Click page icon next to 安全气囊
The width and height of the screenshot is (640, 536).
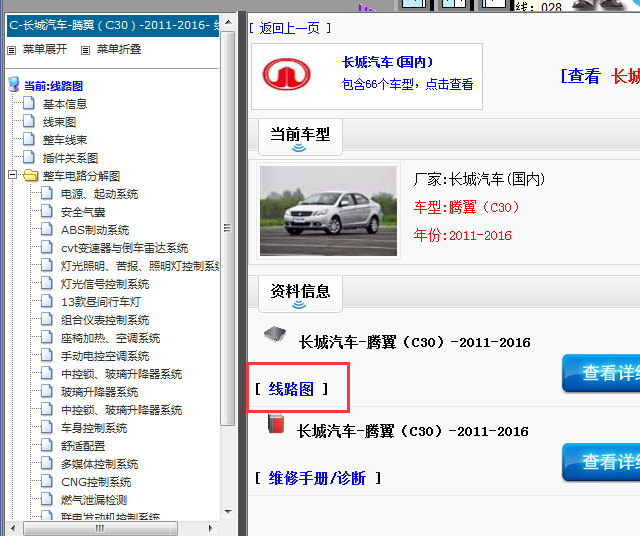(47, 211)
